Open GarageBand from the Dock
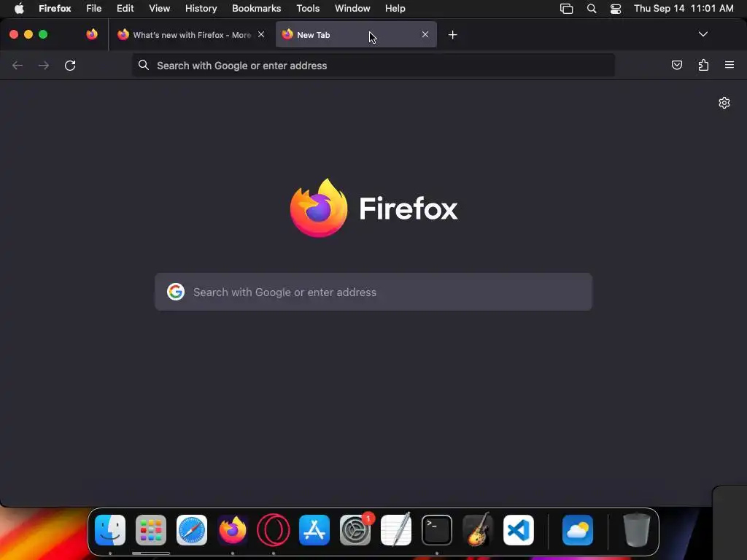747x560 pixels. 478,530
